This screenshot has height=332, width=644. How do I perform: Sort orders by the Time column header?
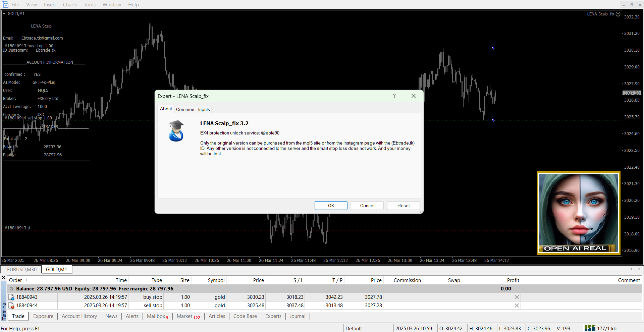click(93, 280)
